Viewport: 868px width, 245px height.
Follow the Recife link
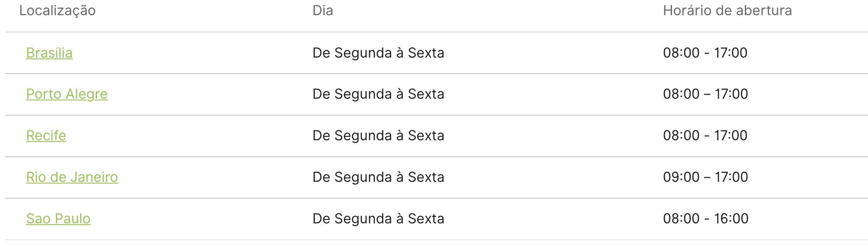click(46, 135)
